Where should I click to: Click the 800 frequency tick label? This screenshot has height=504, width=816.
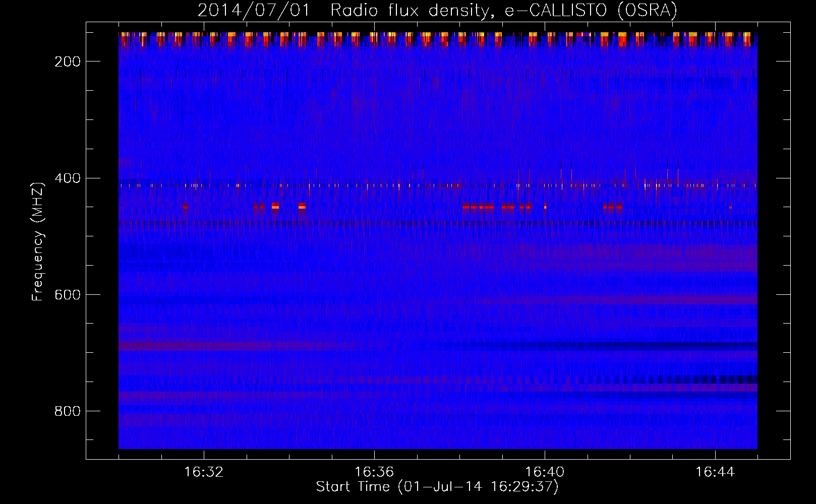(68, 411)
